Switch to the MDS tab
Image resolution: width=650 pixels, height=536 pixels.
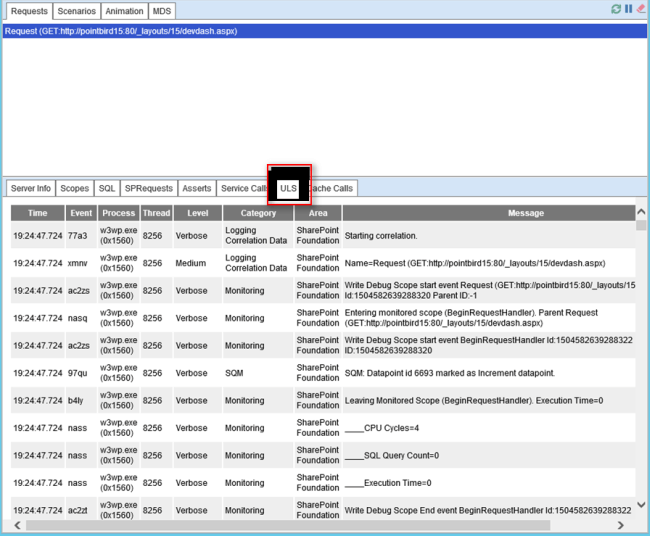162,11
